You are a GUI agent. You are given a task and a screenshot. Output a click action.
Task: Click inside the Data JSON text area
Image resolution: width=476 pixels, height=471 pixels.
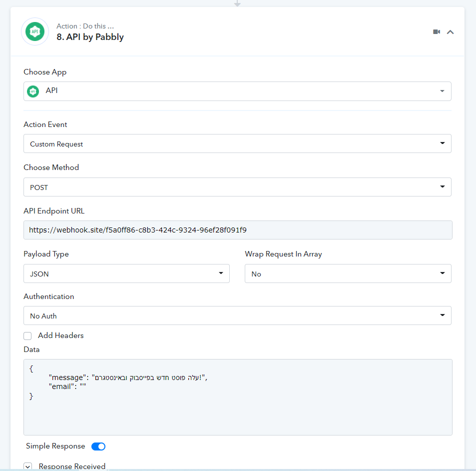point(238,397)
